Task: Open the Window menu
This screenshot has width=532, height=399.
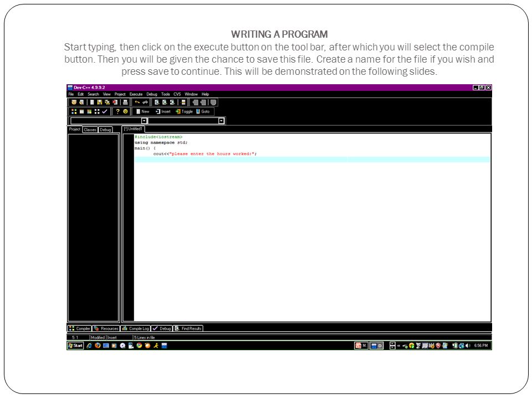Action: [x=191, y=94]
